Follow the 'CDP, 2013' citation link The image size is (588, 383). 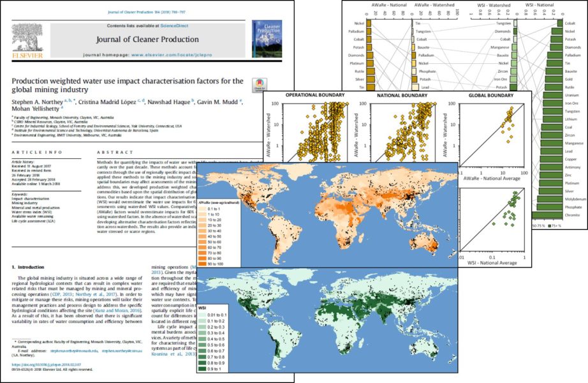point(61,295)
